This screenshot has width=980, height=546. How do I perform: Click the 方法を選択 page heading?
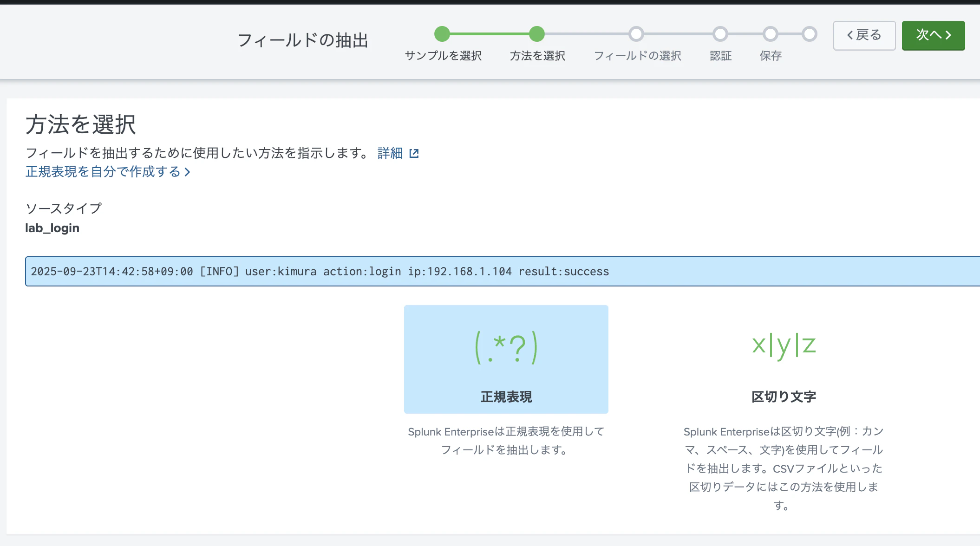pos(81,124)
